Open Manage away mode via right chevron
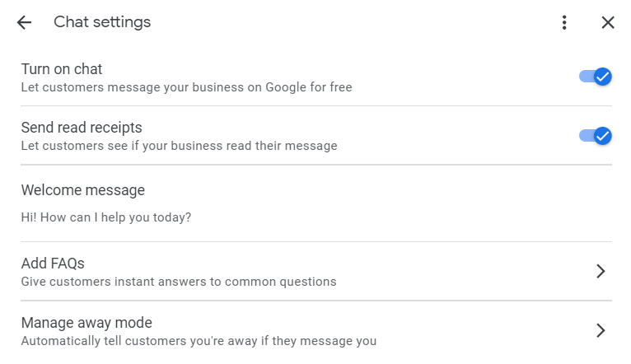The image size is (631, 364). [x=601, y=330]
